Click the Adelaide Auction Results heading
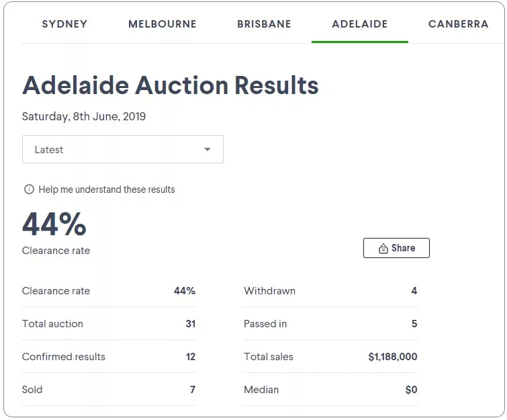507x420 pixels. coord(171,85)
